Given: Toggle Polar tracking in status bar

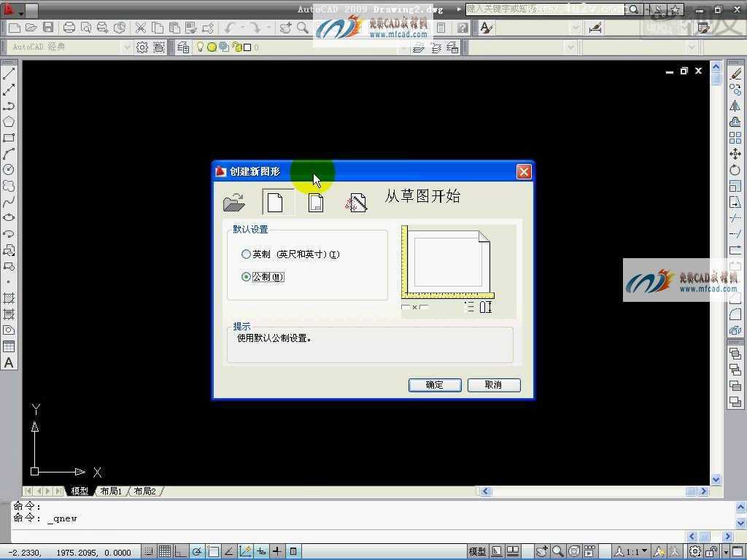Looking at the screenshot, I should point(197,551).
